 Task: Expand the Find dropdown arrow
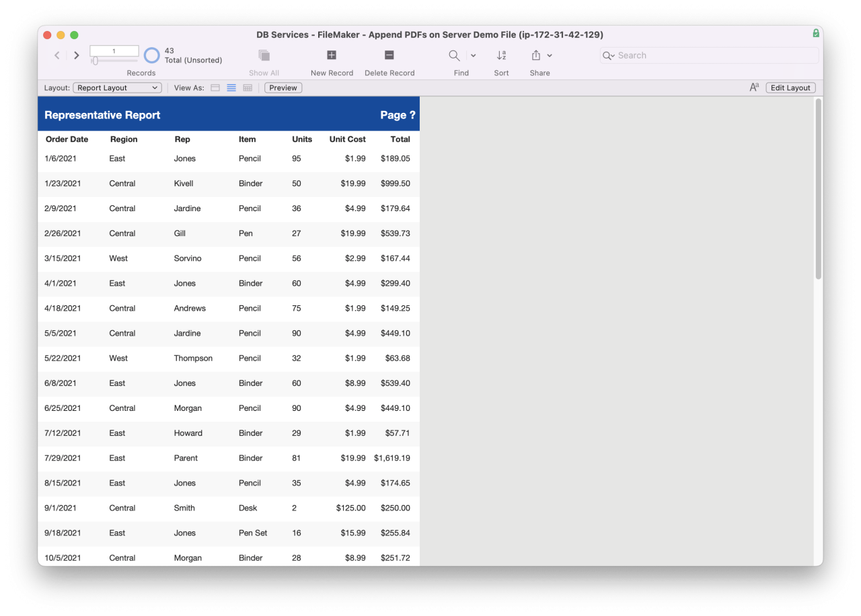473,55
